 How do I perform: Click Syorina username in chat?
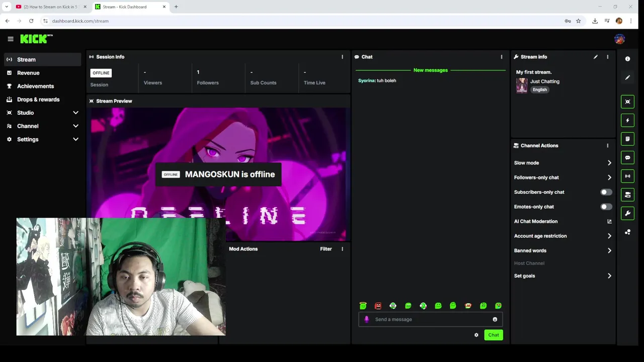pos(366,80)
